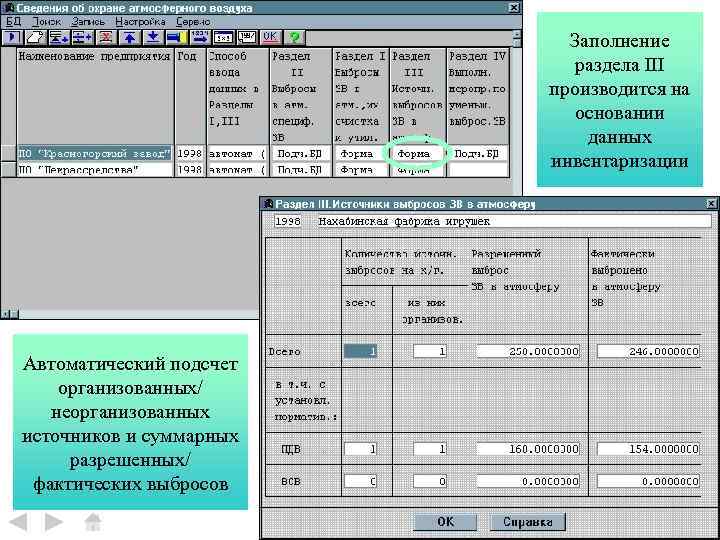Click the OK toolbar icon

[x=270, y=38]
